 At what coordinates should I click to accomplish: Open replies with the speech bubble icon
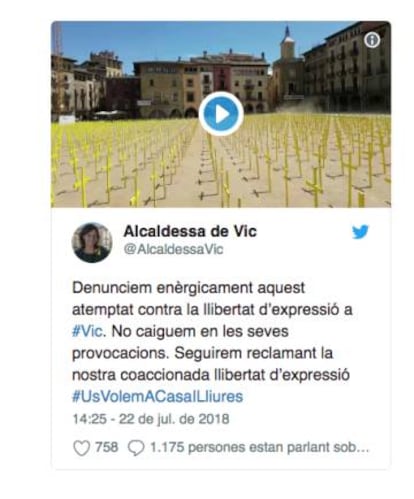[136, 448]
